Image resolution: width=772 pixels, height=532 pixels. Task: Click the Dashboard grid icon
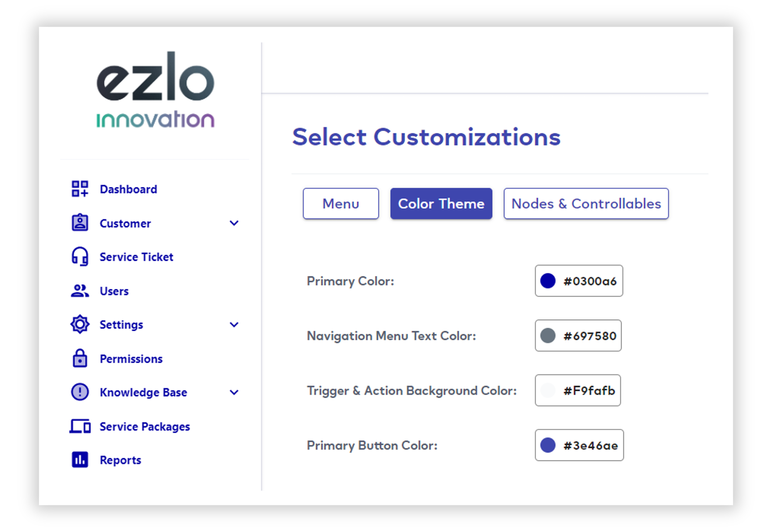(80, 189)
